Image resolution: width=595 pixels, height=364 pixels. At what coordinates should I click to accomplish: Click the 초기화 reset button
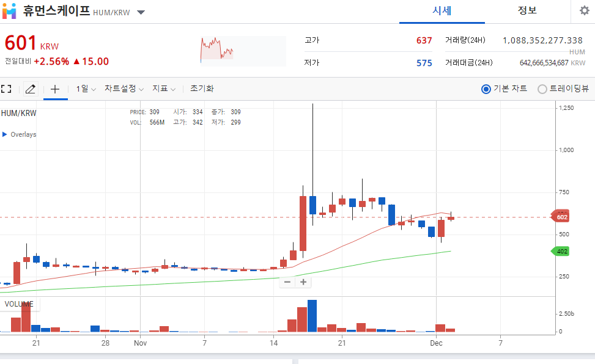click(x=202, y=89)
